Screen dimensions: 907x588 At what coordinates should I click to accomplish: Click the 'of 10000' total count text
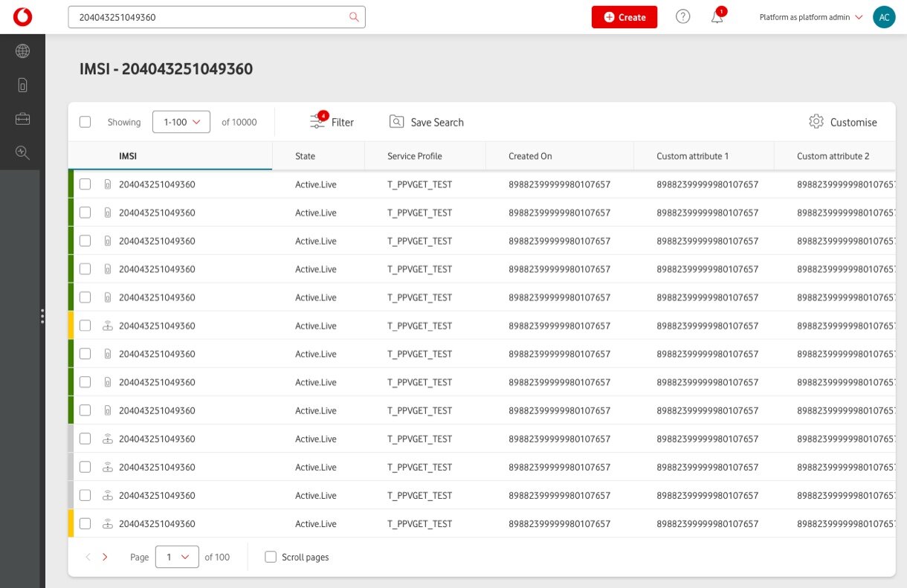pyautogui.click(x=239, y=122)
